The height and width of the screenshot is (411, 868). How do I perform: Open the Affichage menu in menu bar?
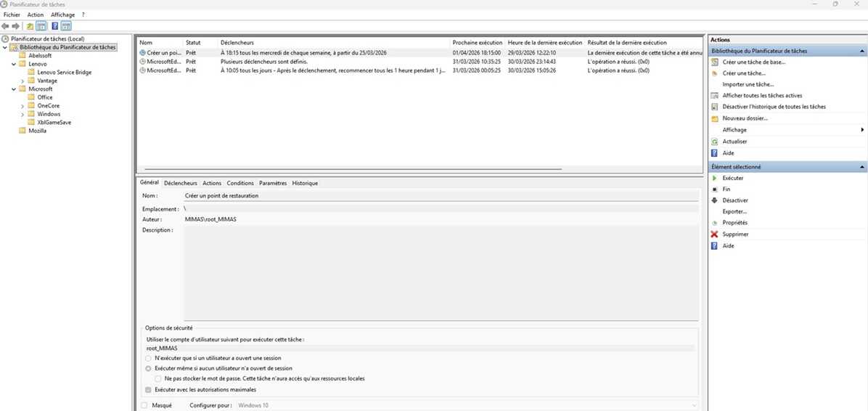(x=62, y=15)
